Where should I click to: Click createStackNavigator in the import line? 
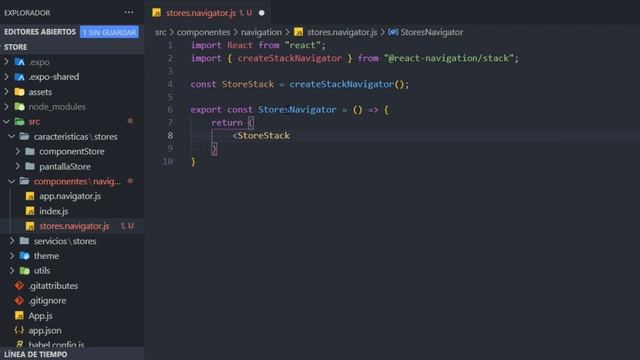pyautogui.click(x=290, y=58)
